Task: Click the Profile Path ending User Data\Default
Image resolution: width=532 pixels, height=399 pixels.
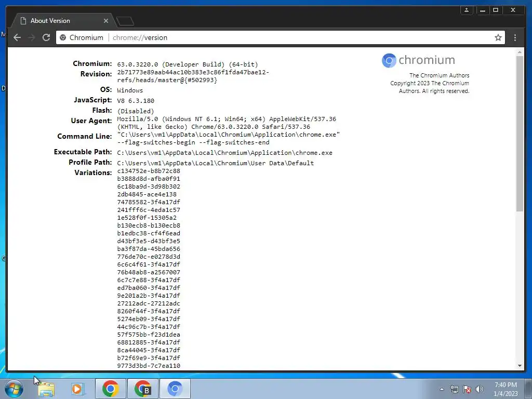Action: click(216, 163)
